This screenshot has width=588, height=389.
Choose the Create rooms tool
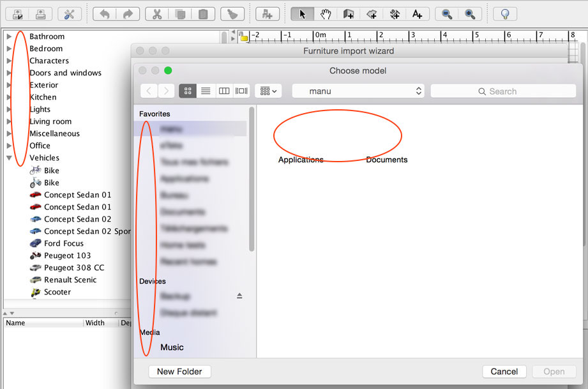click(372, 14)
